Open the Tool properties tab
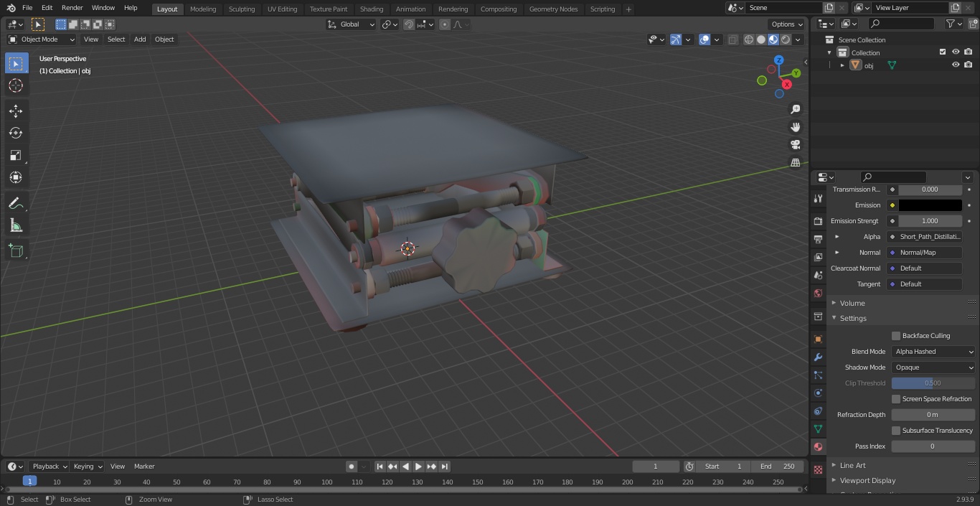980x506 pixels. [x=818, y=198]
